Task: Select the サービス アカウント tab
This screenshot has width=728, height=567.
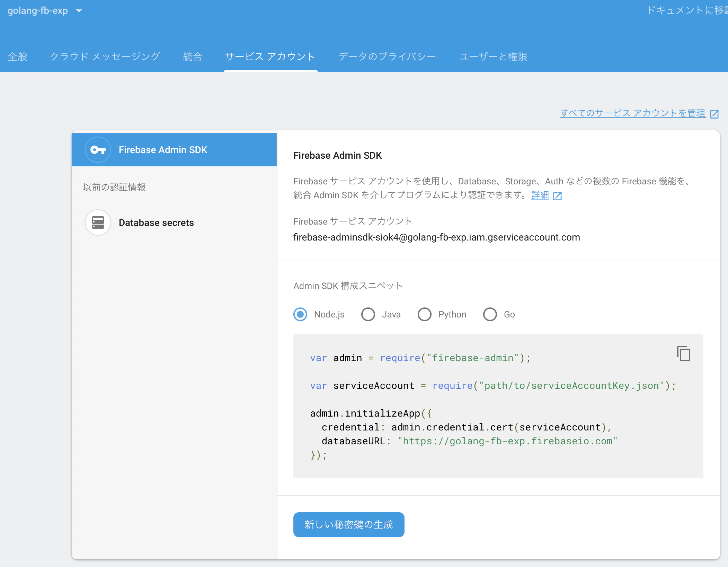Action: pyautogui.click(x=270, y=56)
